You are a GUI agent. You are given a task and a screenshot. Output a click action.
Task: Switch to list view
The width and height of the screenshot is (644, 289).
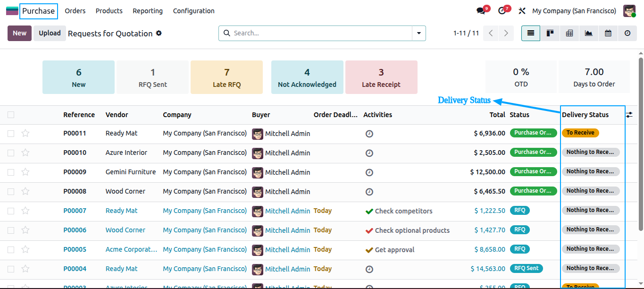[531, 33]
